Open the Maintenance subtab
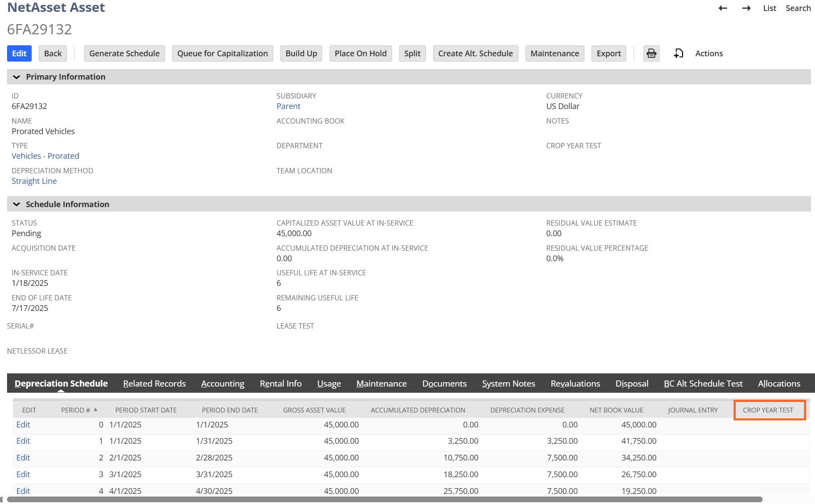Viewport: 815px width, 504px height. pos(382,383)
